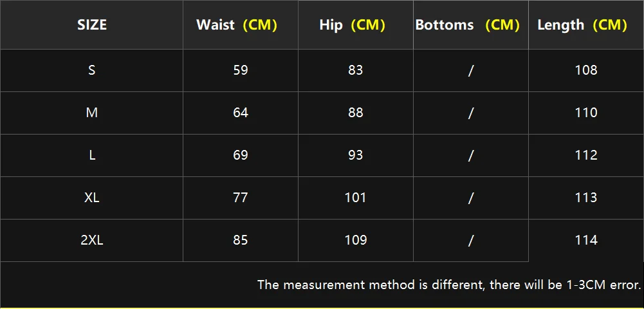Screen dimensions: 644x309
Task: Click length value 112 in L row
Action: pos(586,155)
